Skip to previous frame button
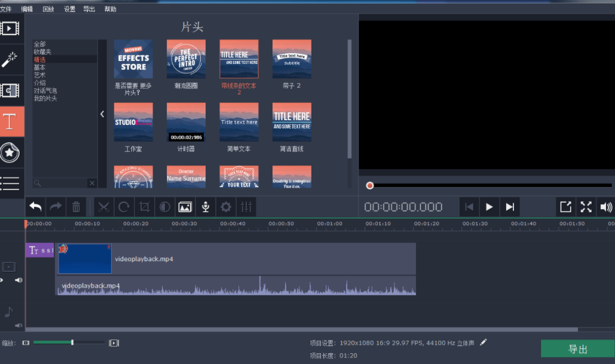The image size is (615, 364). (x=469, y=207)
